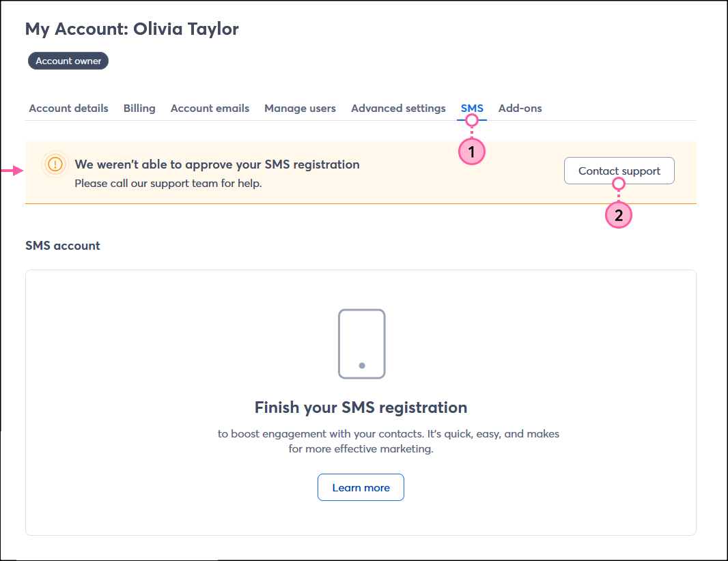Image resolution: width=728 pixels, height=561 pixels.
Task: Click the SMS registration not approved message
Action: (x=216, y=164)
